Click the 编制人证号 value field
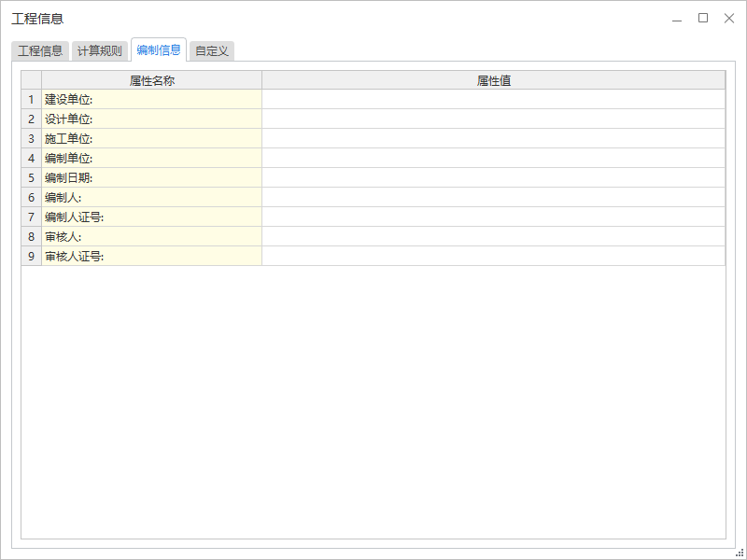The height and width of the screenshot is (560, 747). 494,217
